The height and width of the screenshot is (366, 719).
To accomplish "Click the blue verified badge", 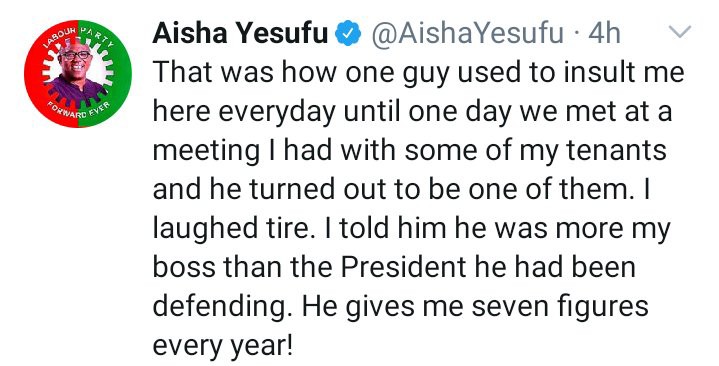I will [348, 34].
